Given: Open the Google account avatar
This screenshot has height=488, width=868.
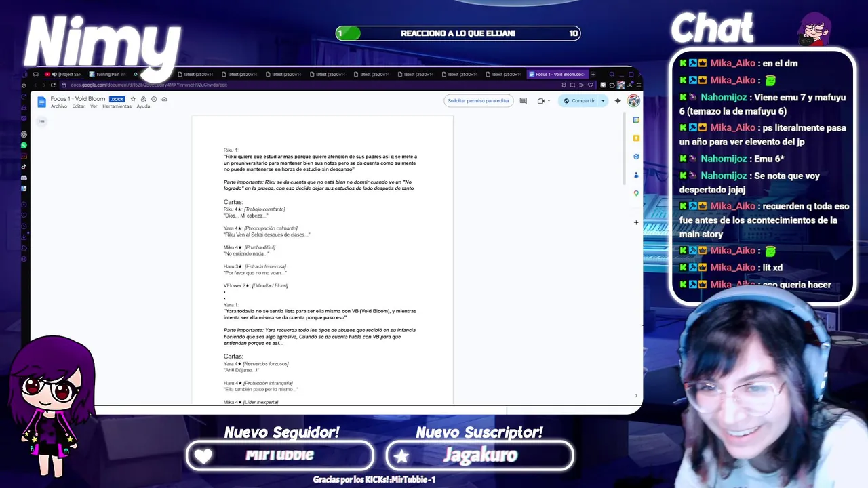Looking at the screenshot, I should (633, 101).
